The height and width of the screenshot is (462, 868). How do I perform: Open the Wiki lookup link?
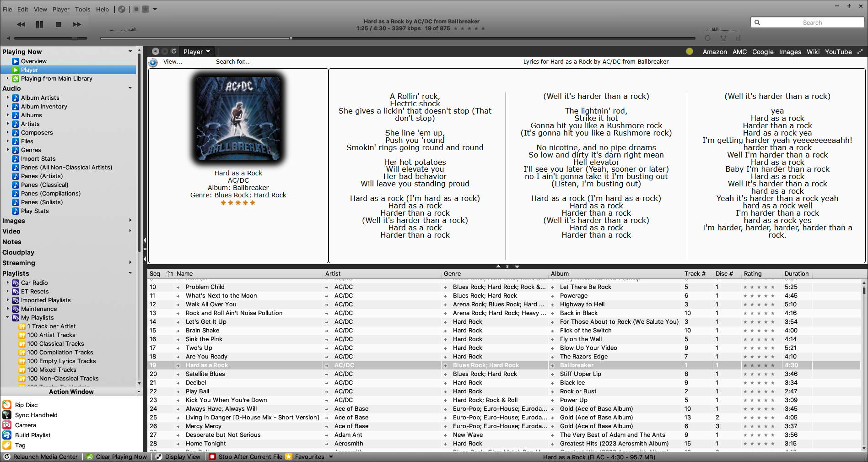click(813, 52)
